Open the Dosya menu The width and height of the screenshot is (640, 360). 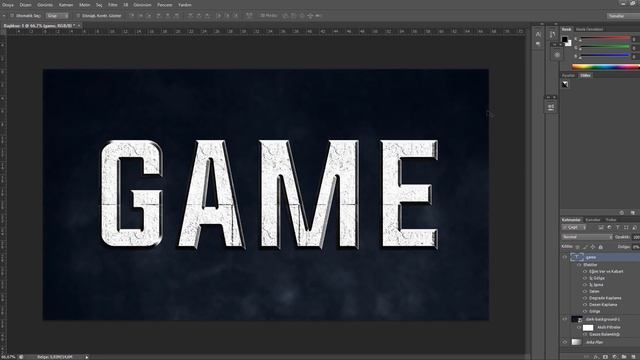click(x=8, y=5)
